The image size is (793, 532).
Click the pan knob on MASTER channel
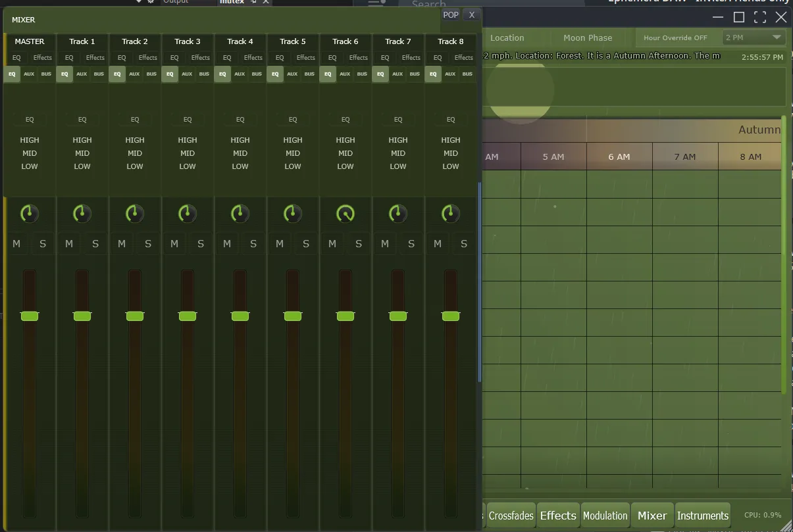click(30, 213)
